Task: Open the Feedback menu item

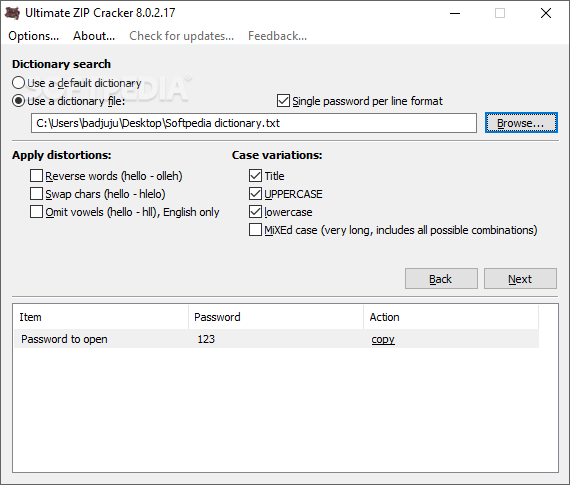Action: pyautogui.click(x=277, y=36)
